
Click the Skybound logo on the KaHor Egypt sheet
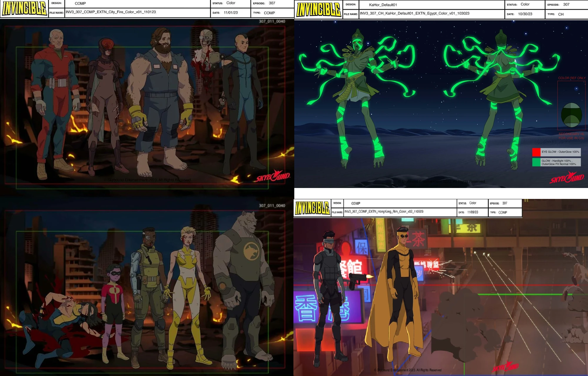click(567, 178)
